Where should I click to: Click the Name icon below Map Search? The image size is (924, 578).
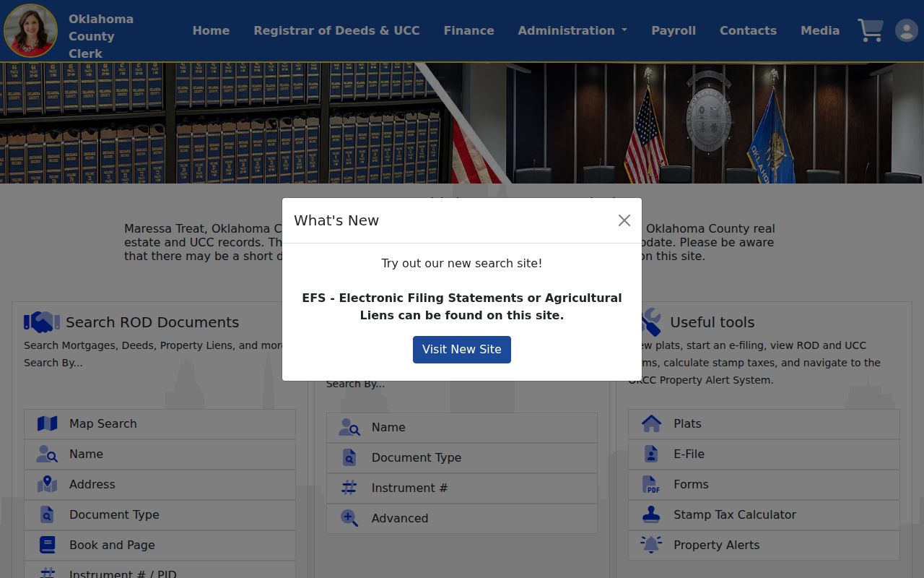[x=47, y=454]
